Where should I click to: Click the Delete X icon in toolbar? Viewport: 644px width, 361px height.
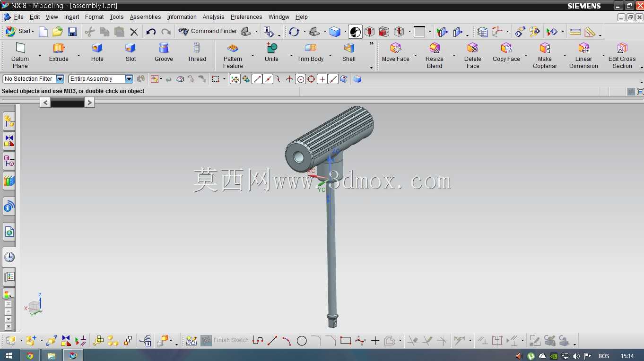pos(134,32)
